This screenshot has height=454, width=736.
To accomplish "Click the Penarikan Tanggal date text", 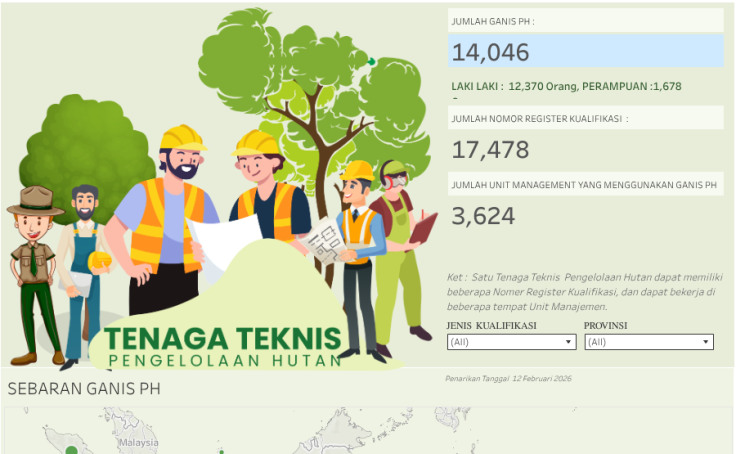I will tap(511, 379).
